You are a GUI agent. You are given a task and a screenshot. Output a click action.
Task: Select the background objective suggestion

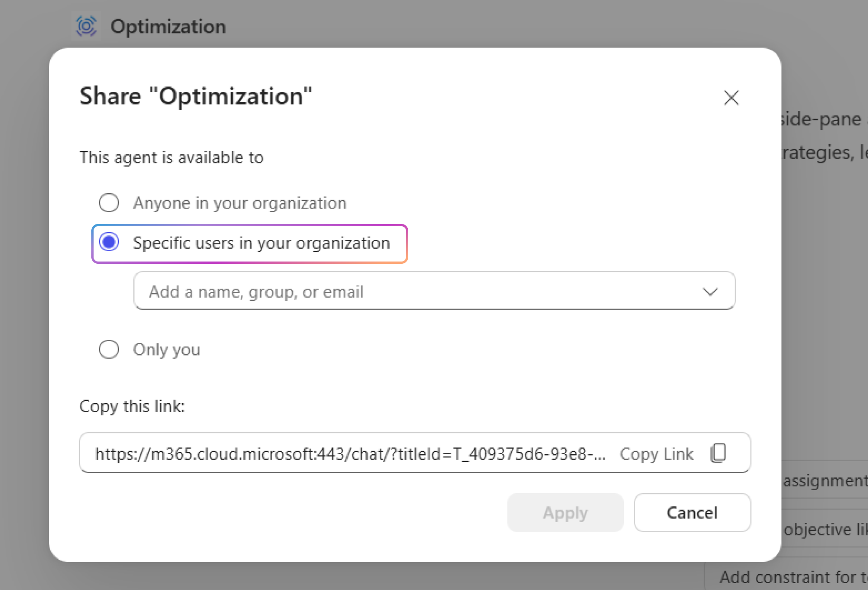click(825, 529)
